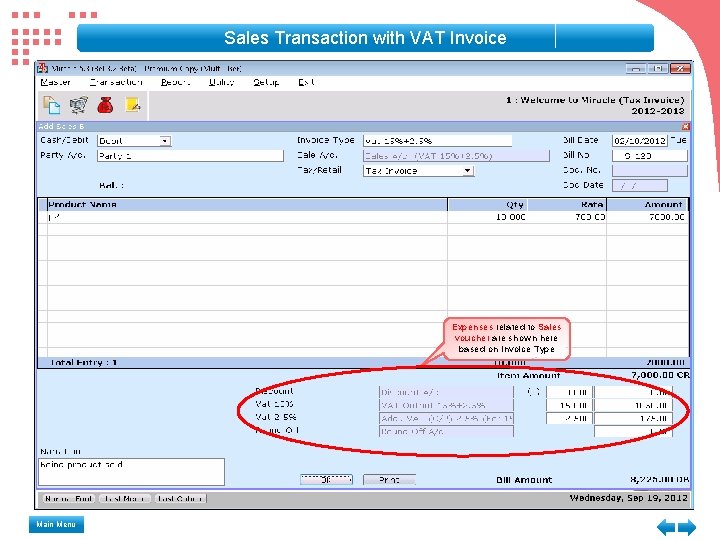Click the VAT Output account field
The image size is (720, 540).
[446, 405]
